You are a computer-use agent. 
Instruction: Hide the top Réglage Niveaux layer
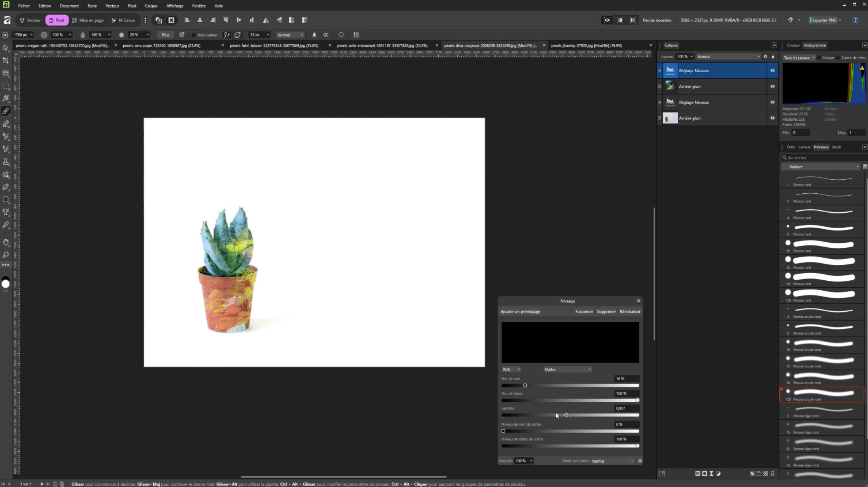click(772, 71)
